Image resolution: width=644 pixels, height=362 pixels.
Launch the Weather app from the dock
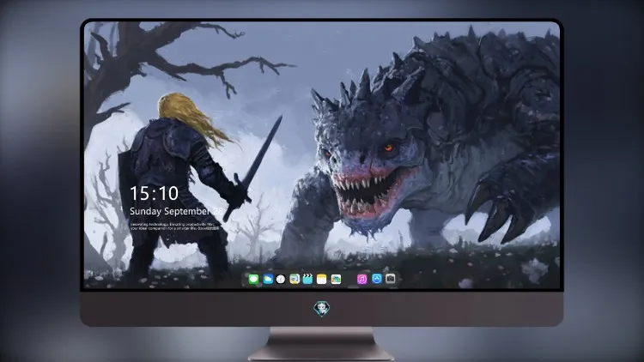coord(268,279)
